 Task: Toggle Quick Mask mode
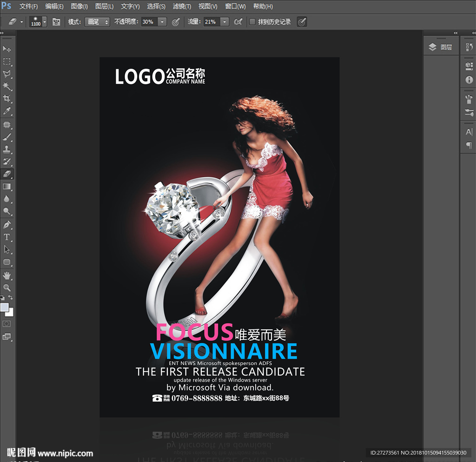coord(7,324)
